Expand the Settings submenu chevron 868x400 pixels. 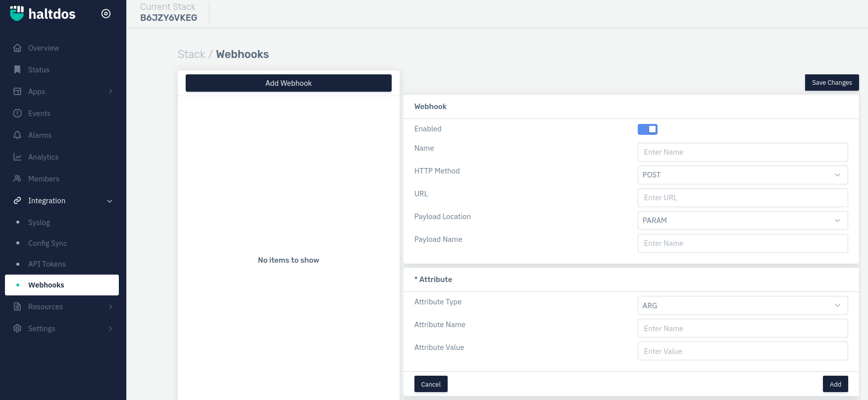click(110, 329)
